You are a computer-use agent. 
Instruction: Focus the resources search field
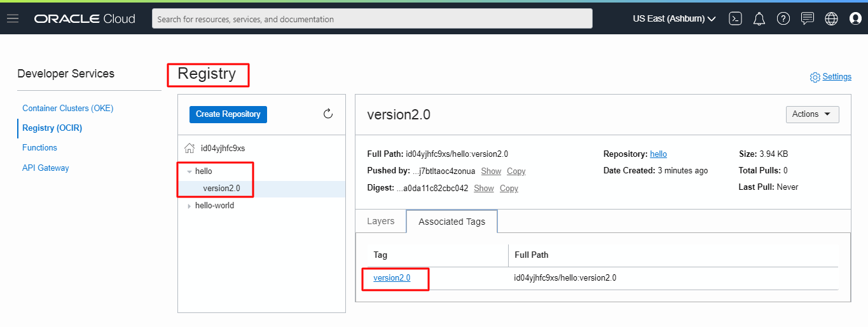click(372, 19)
